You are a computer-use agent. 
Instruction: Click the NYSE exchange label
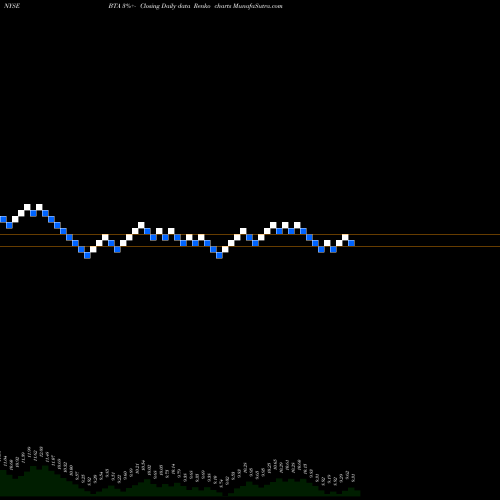tap(12, 6)
